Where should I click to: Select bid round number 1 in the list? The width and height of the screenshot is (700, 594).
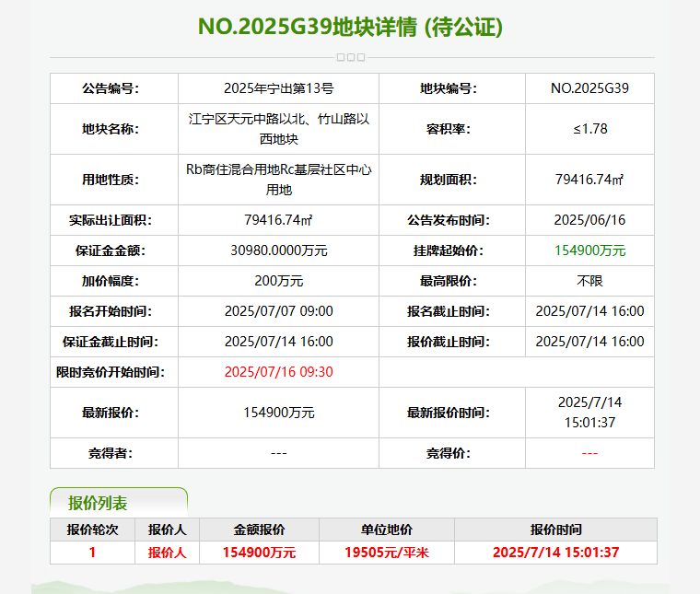click(92, 553)
